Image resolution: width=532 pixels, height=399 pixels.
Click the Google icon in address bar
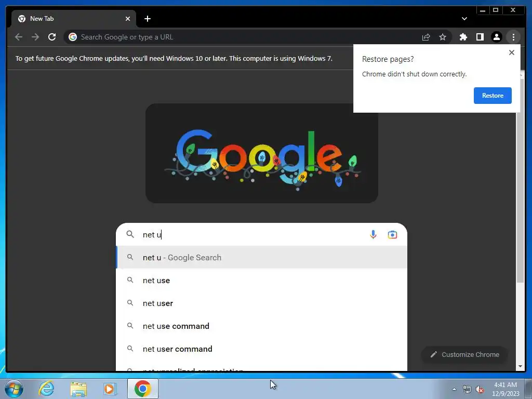pos(73,37)
